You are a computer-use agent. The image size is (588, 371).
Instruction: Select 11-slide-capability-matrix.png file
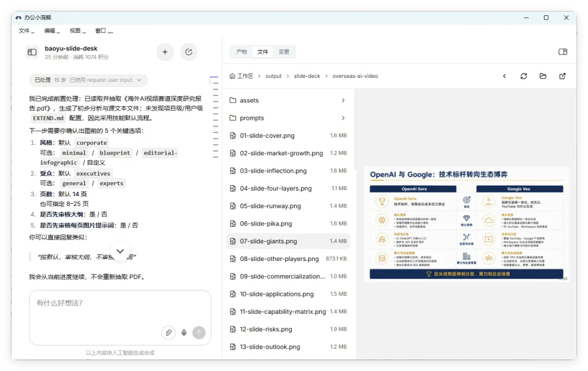coord(288,312)
